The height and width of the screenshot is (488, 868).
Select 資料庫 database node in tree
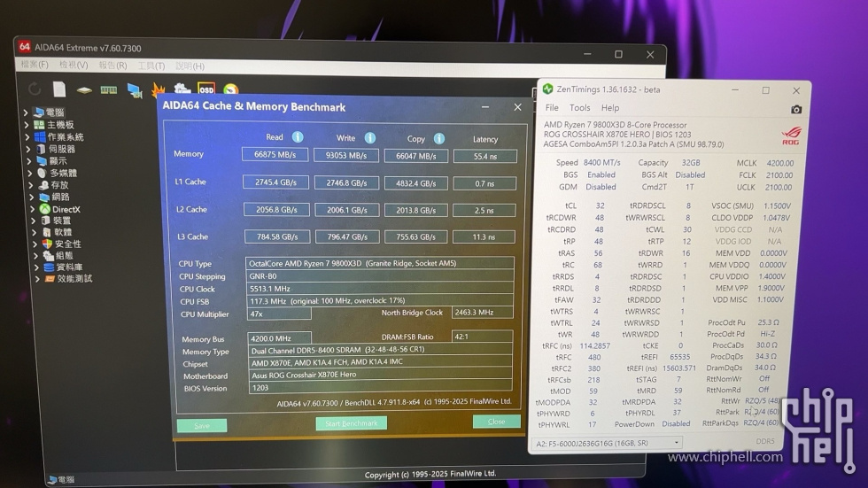tap(63, 267)
